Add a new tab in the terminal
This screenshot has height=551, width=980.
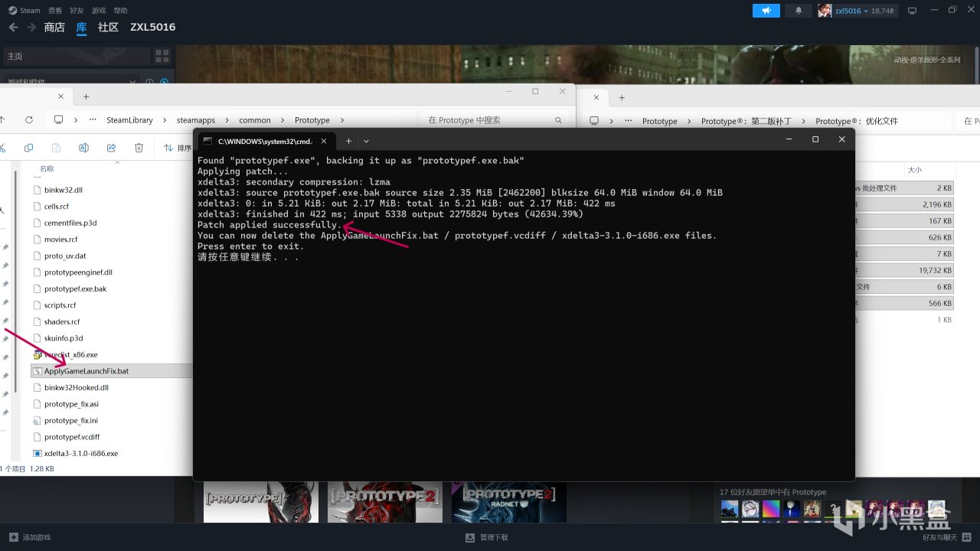[x=348, y=141]
